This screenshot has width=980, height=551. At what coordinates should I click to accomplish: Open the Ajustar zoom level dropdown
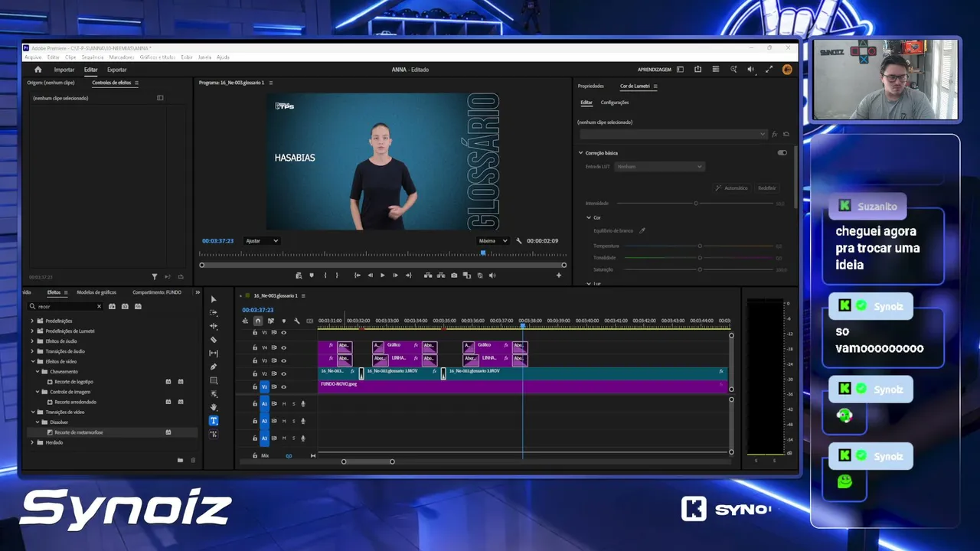(x=262, y=241)
